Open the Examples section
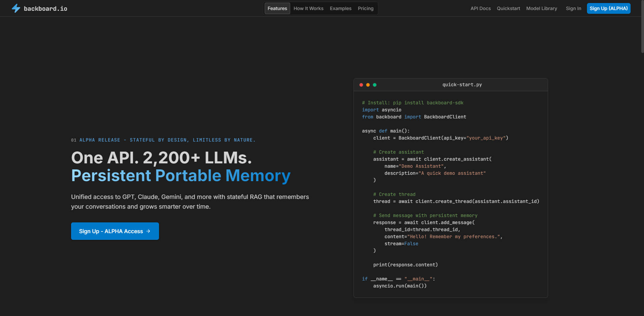 point(340,8)
